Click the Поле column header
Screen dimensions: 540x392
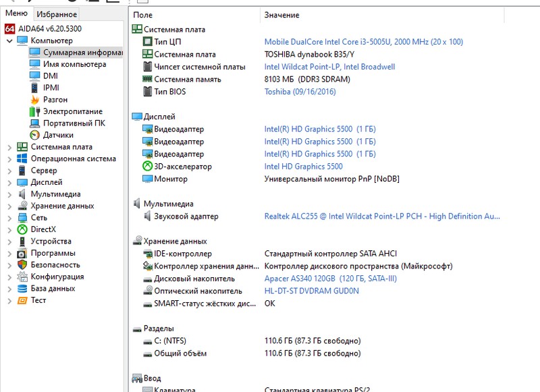coord(143,15)
